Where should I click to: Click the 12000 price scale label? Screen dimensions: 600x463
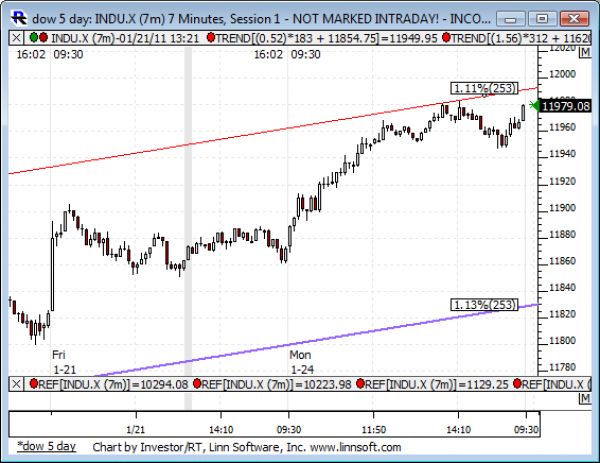click(562, 74)
